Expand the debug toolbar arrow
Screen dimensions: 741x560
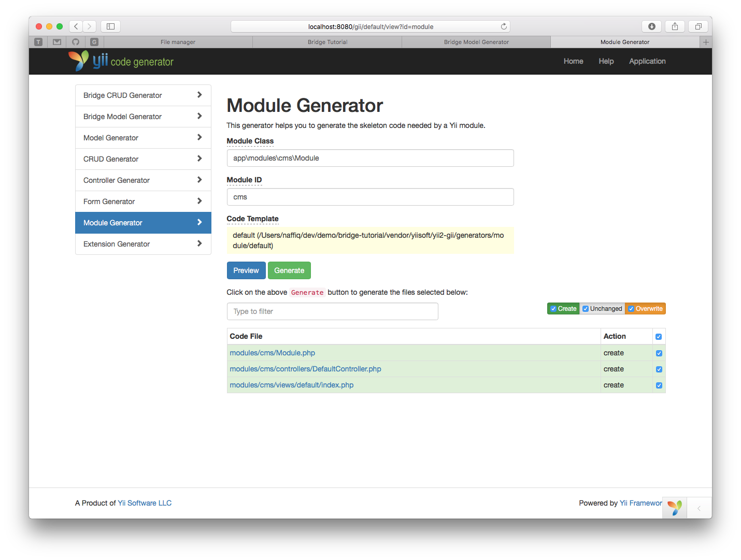click(699, 508)
